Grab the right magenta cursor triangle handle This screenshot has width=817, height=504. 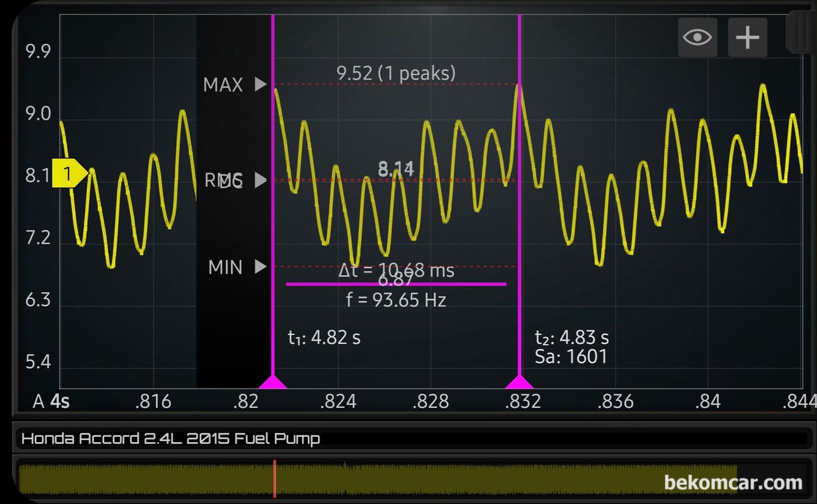coord(519,382)
